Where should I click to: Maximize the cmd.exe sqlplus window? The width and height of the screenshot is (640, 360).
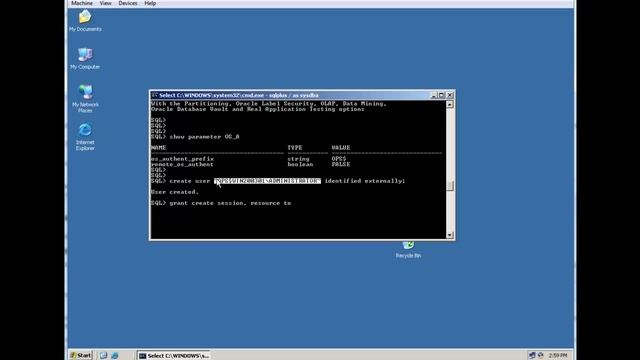tap(442, 95)
